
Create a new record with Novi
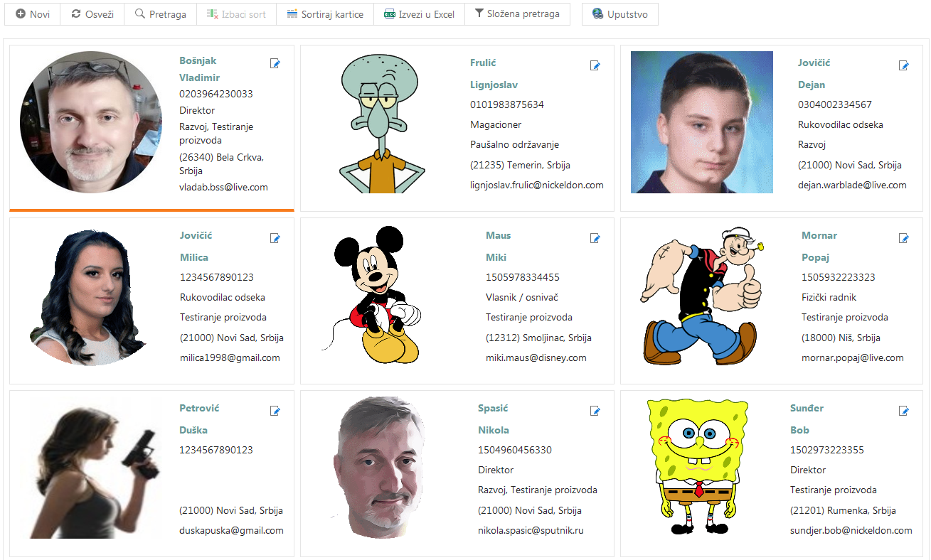coord(33,14)
